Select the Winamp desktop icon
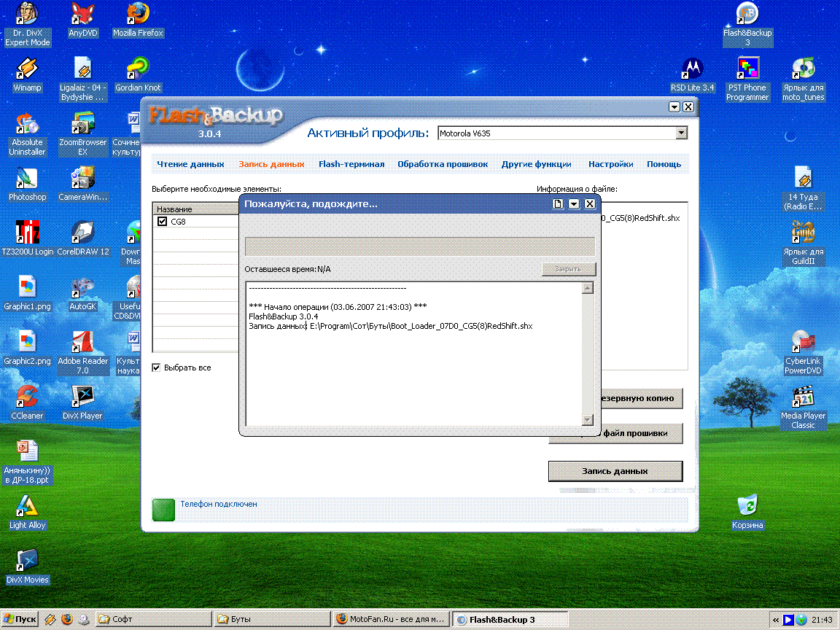 pos(27,74)
